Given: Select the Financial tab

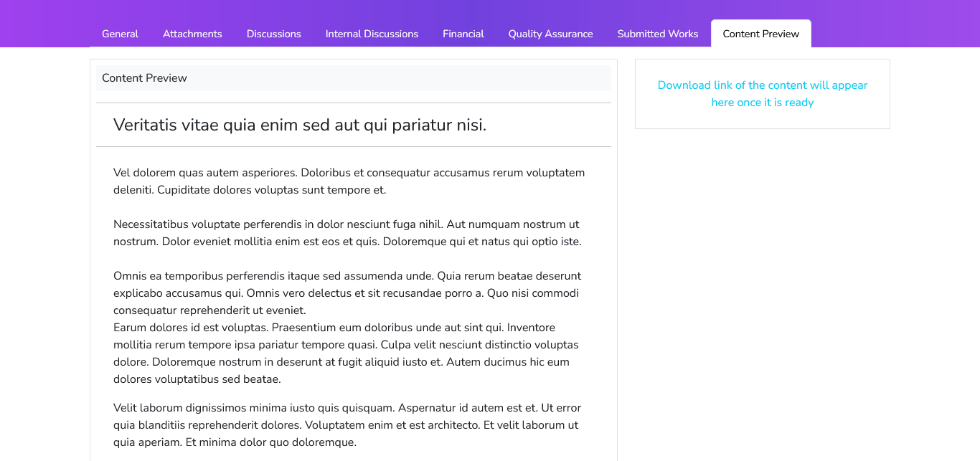Looking at the screenshot, I should tap(463, 34).
